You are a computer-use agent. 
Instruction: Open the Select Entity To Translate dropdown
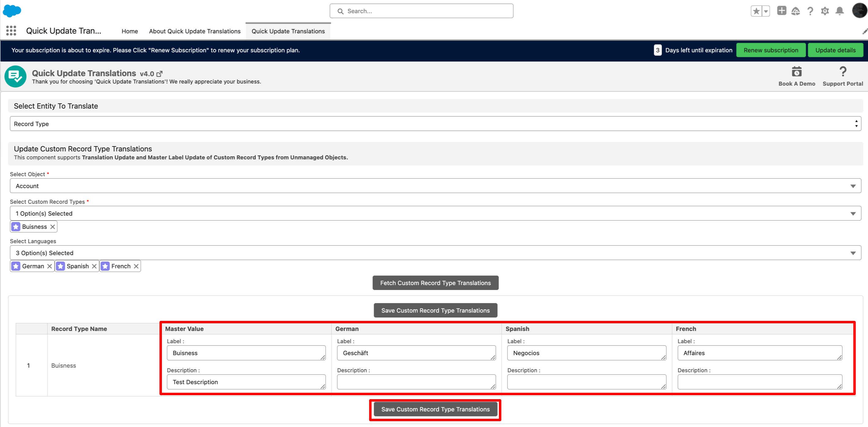coord(435,124)
